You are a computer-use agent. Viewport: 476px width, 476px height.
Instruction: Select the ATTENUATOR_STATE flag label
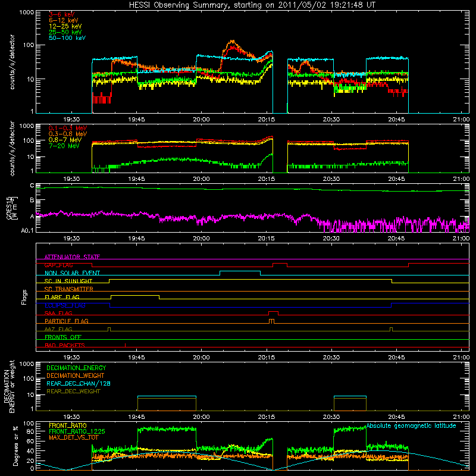click(72, 257)
